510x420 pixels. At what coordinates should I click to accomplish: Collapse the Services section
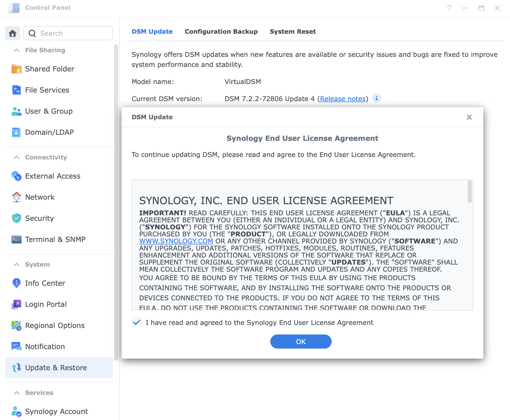pos(16,393)
